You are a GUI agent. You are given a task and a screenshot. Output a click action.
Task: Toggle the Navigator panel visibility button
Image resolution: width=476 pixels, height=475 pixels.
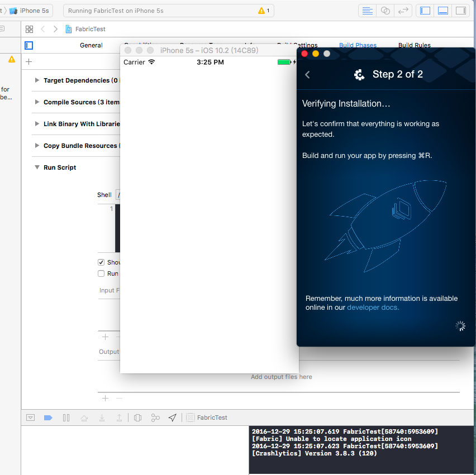tap(425, 11)
